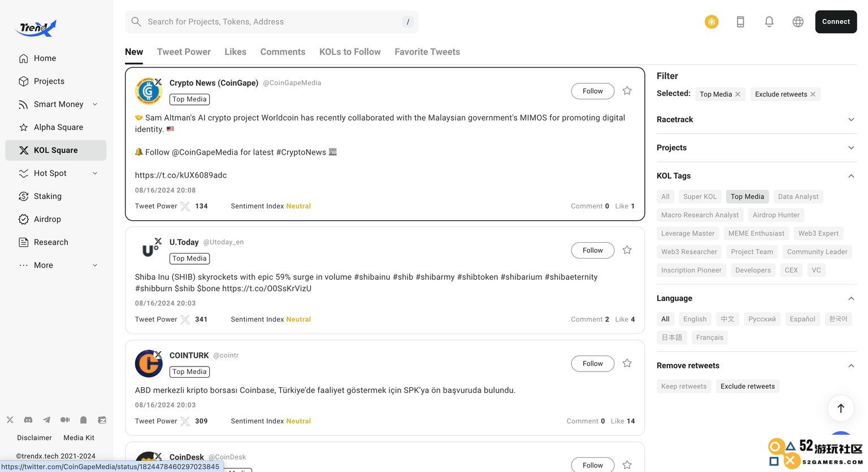The height and width of the screenshot is (472, 868).
Task: Click the COINTURK avatar
Action: (x=149, y=364)
